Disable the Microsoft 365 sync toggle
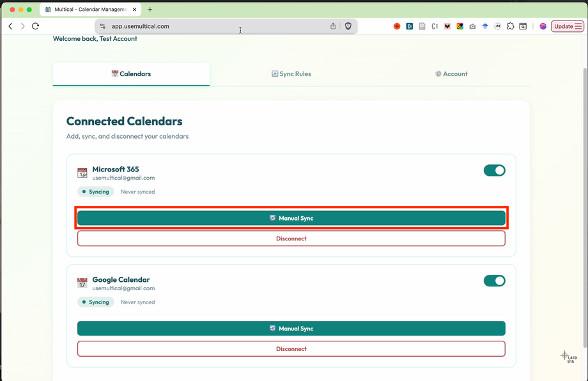The height and width of the screenshot is (381, 588). point(494,170)
